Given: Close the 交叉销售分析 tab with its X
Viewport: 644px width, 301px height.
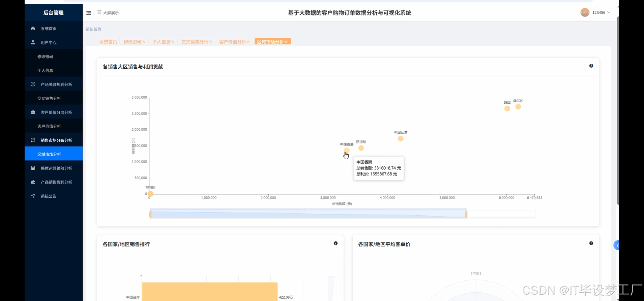Looking at the screenshot, I should 210,42.
